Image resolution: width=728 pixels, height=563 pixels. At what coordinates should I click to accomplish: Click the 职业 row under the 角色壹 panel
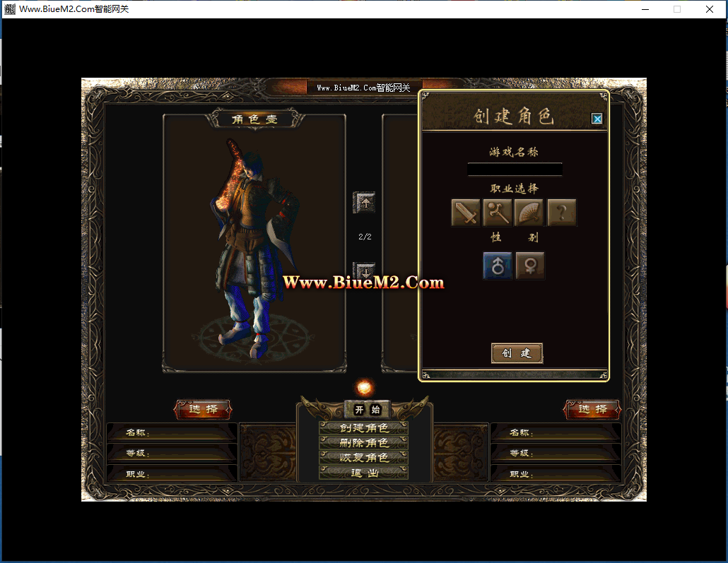click(x=172, y=474)
